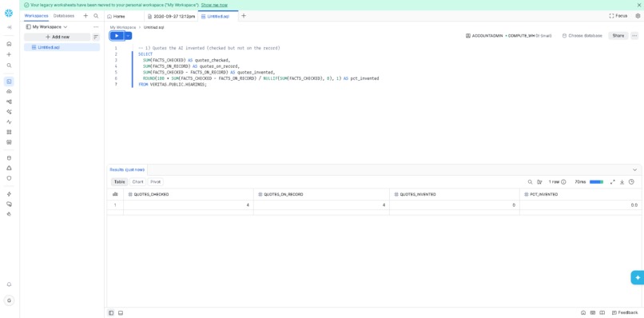Viewport: 644px width, 318px height.
Task: Open the Transformation nodes icon in sidebar
Action: coord(9,101)
